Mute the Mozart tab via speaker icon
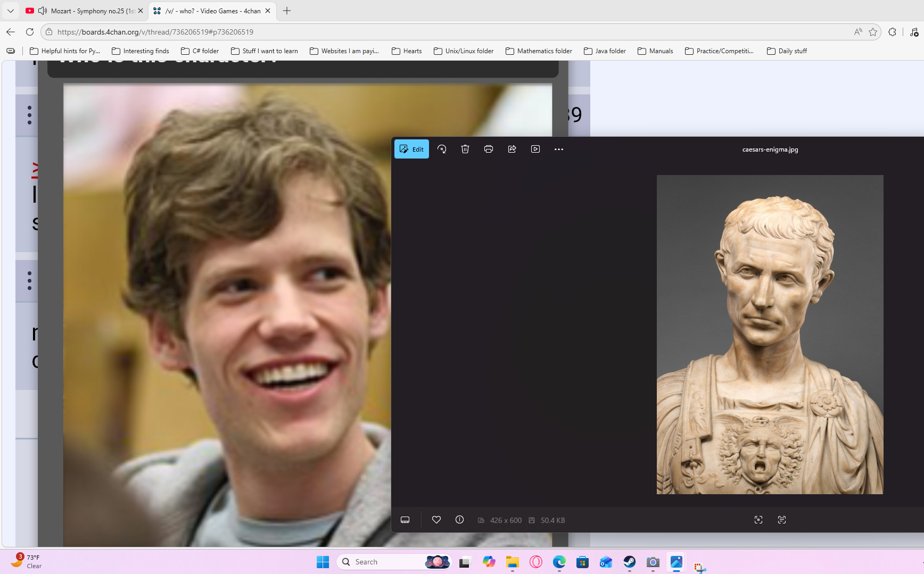The height and width of the screenshot is (574, 924). [43, 11]
